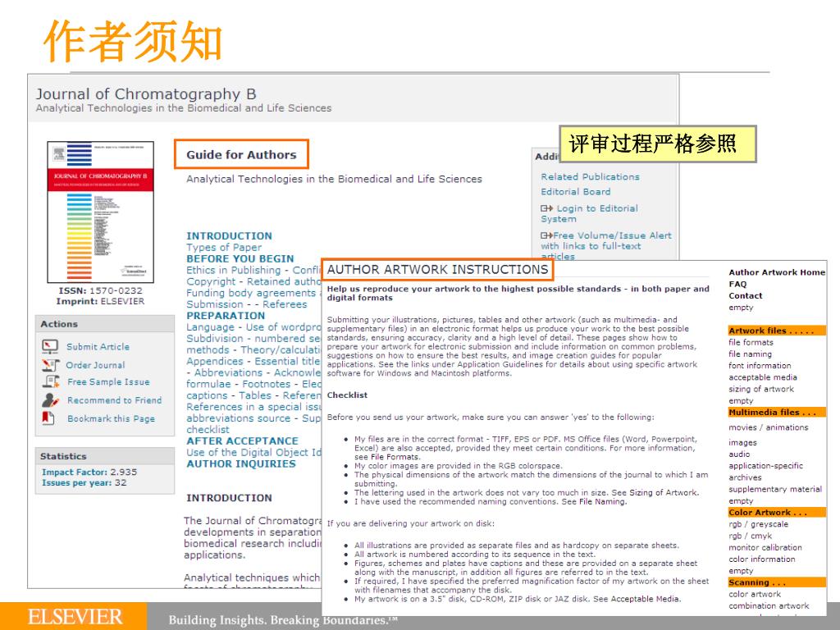This screenshot has height=630, width=840.
Task: Open the Tables link
Action: (x=255, y=395)
